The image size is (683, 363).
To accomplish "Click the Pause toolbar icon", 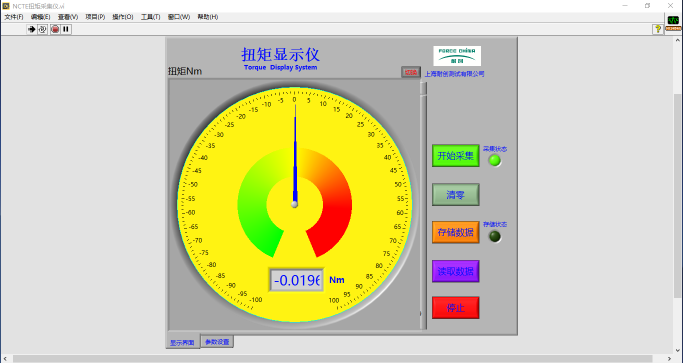I will pos(66,29).
